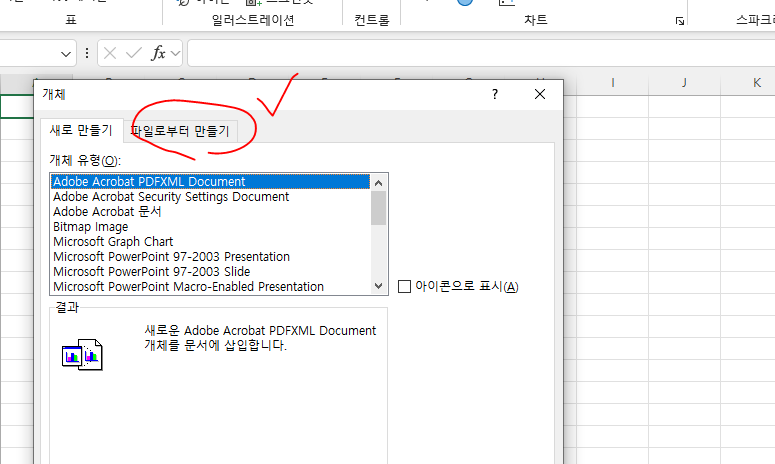Select Microsoft PowerPoint 97-2003 Slide

pyautogui.click(x=210, y=271)
